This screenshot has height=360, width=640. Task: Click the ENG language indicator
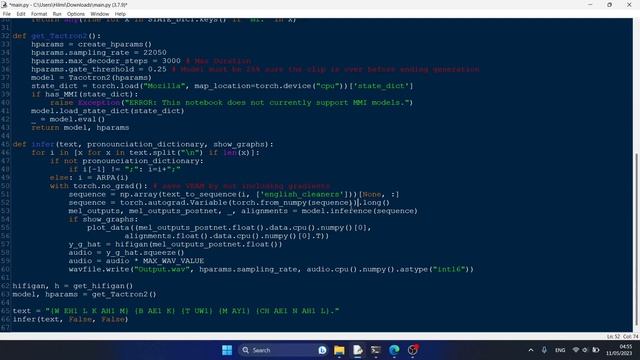560,350
